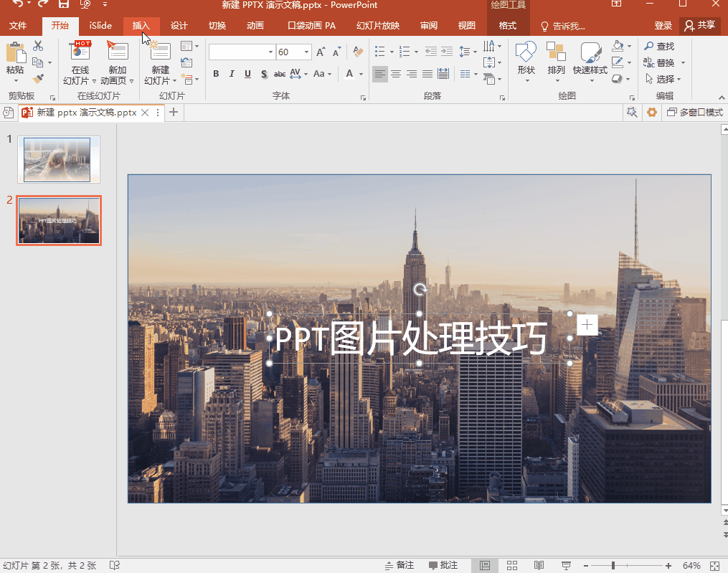Start slideshow from the status bar icon
Image resolution: width=728 pixels, height=573 pixels.
coord(566,565)
